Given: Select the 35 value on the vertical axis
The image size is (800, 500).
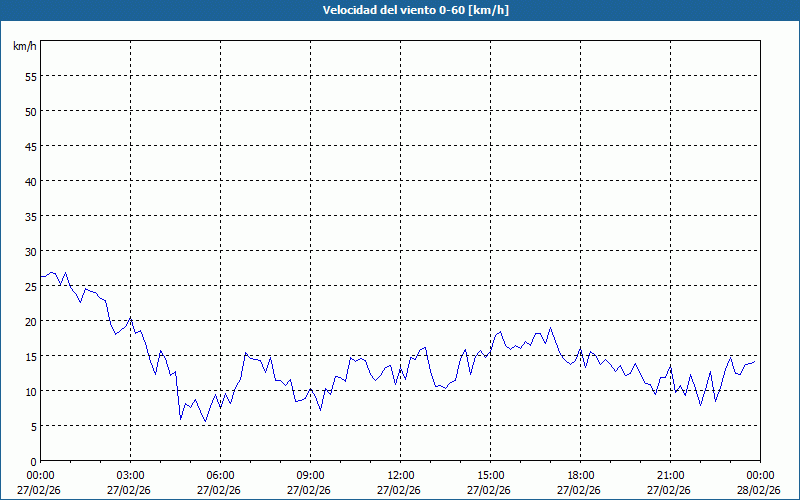Looking at the screenshot, I should 30,216.
